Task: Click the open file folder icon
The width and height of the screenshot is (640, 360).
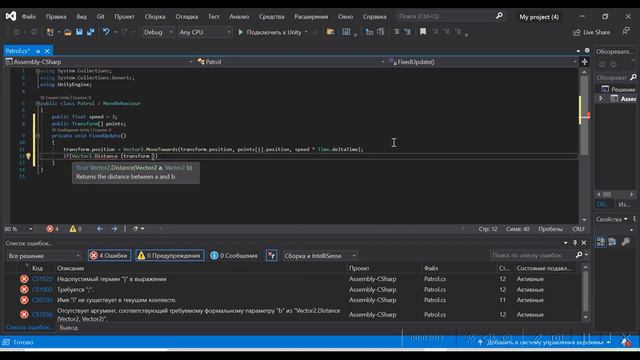Action: pyautogui.click(x=68, y=32)
